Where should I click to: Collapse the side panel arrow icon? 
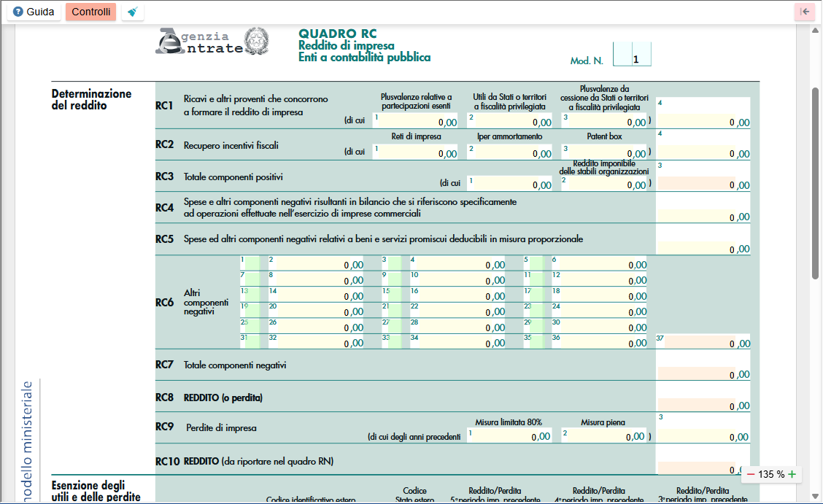click(x=805, y=12)
